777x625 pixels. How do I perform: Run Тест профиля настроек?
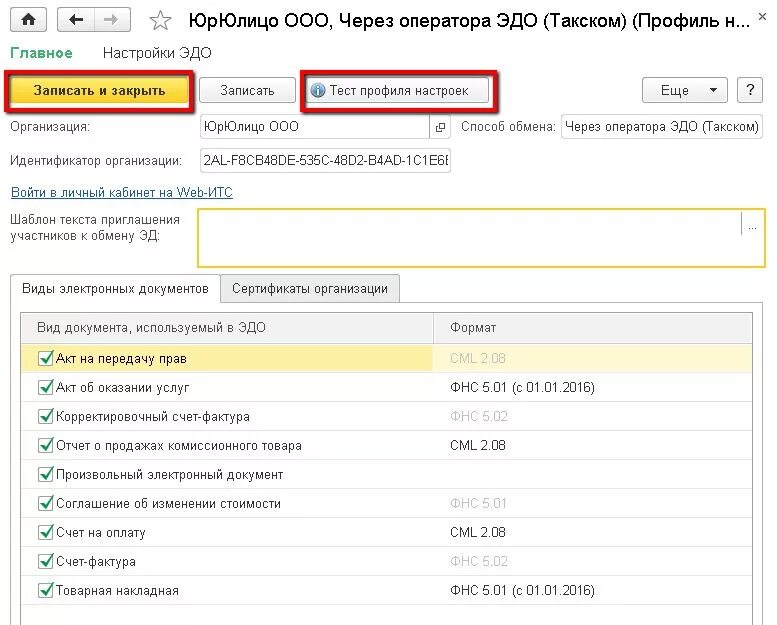[397, 91]
